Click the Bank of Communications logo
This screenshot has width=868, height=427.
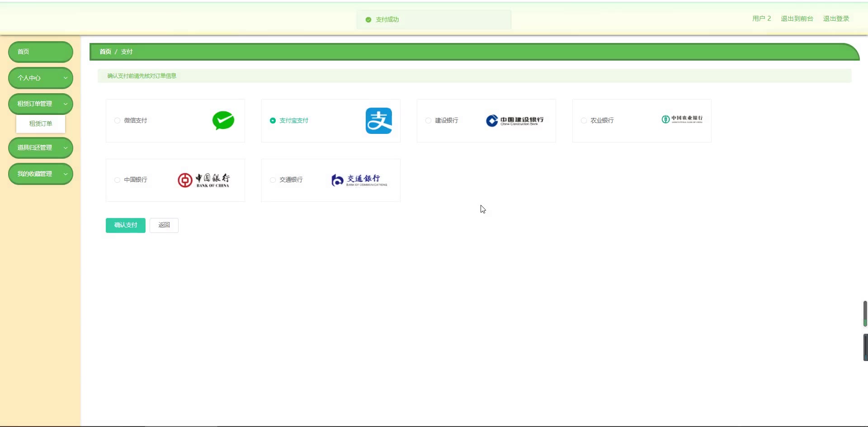(359, 180)
